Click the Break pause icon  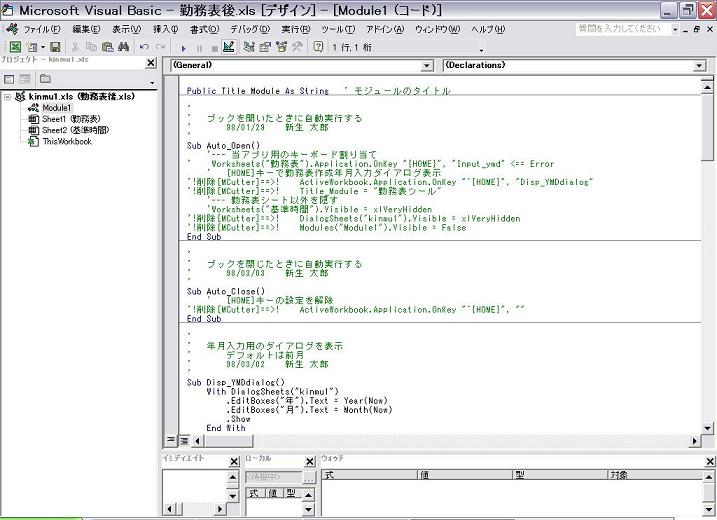point(199,48)
